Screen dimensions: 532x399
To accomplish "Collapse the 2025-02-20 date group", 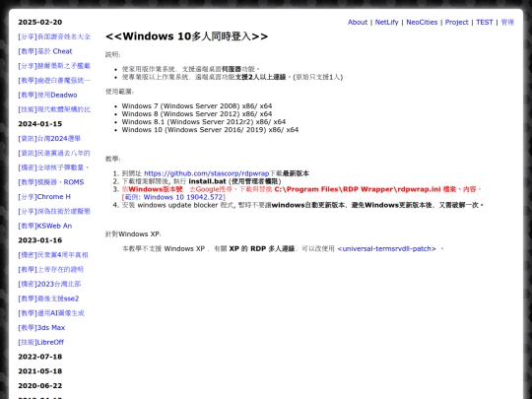I will coord(40,22).
